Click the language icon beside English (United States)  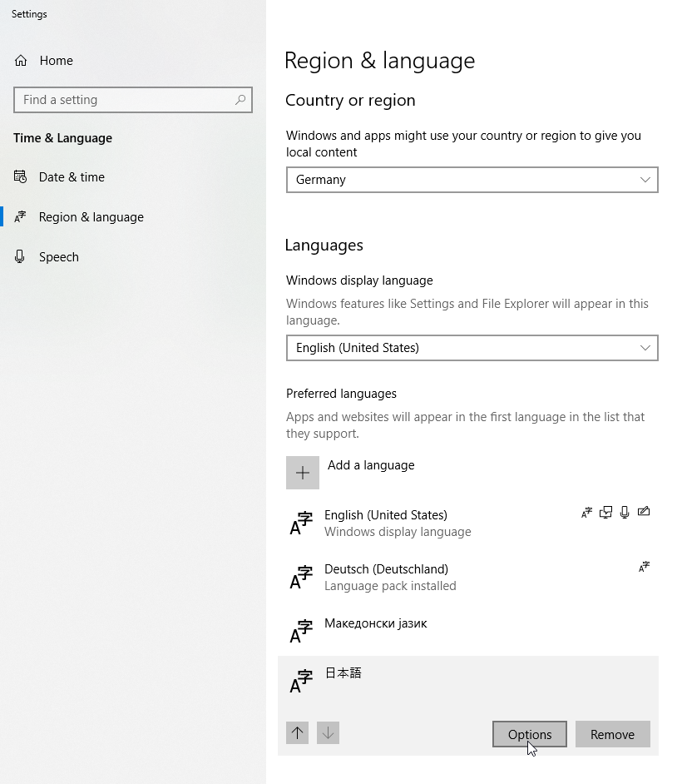pyautogui.click(x=301, y=523)
